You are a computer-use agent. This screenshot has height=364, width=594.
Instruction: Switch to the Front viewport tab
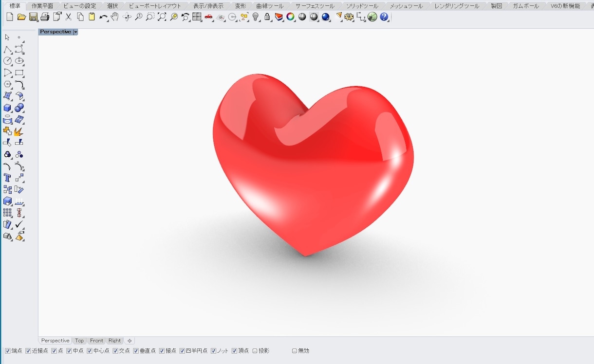click(96, 341)
